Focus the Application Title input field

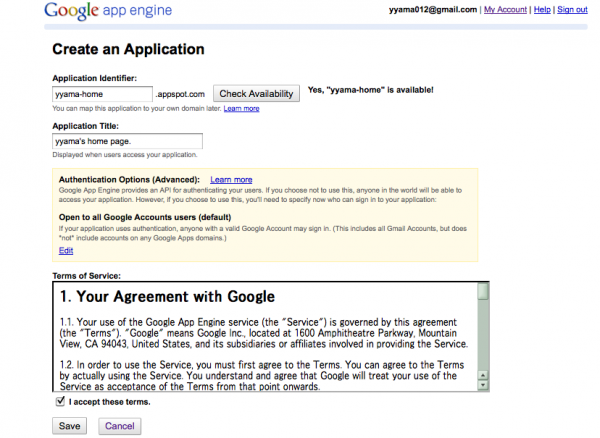[x=127, y=141]
